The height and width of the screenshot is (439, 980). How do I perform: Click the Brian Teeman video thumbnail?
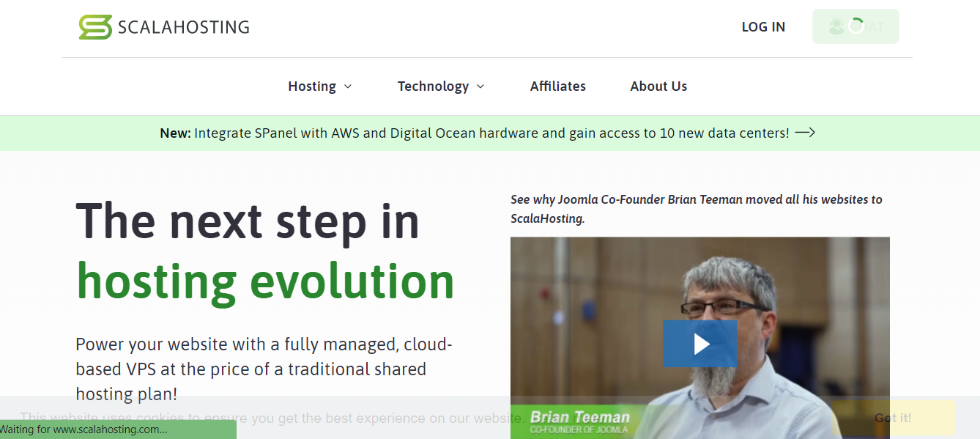700,338
